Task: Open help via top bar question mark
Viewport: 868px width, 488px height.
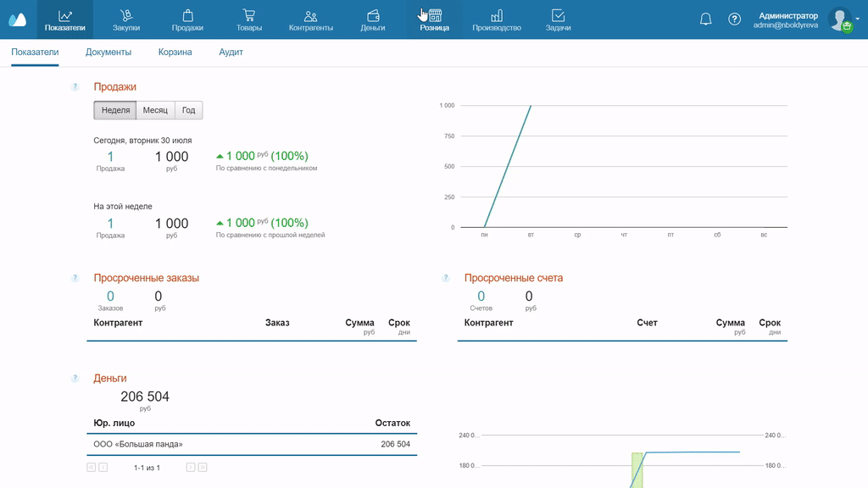Action: click(735, 19)
